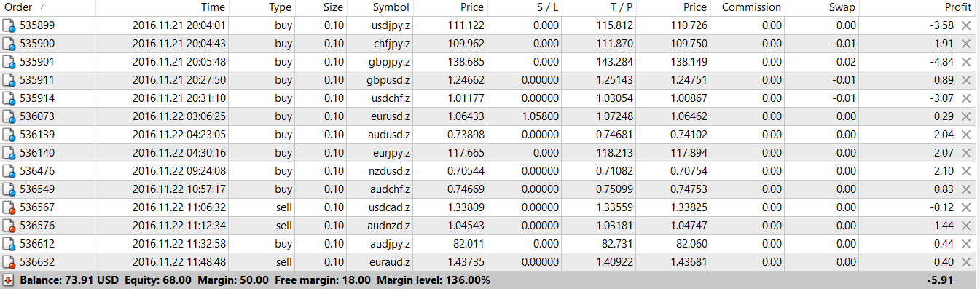Click the order icon for 536549
Viewport: 980px width, 289px height.
9,189
